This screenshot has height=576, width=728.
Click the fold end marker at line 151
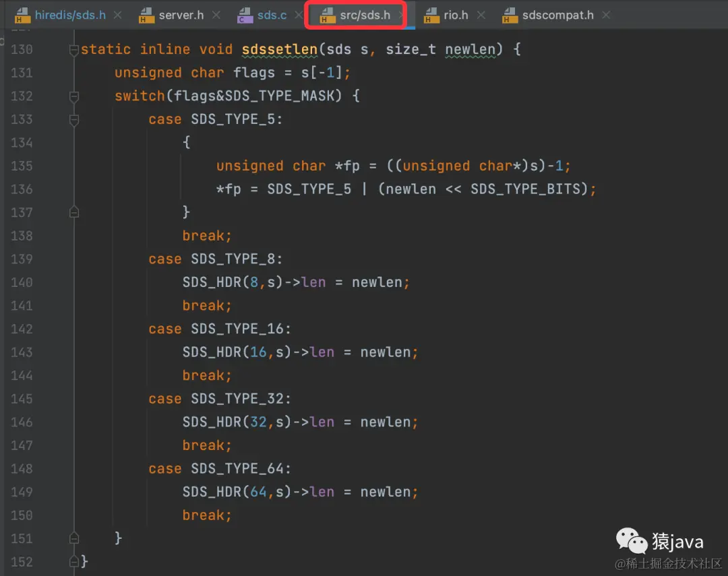tap(74, 538)
